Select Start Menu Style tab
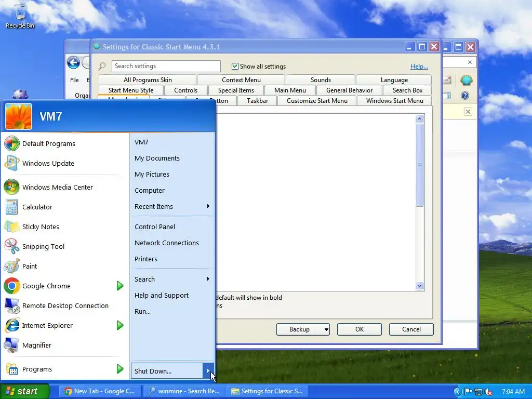 coord(131,90)
